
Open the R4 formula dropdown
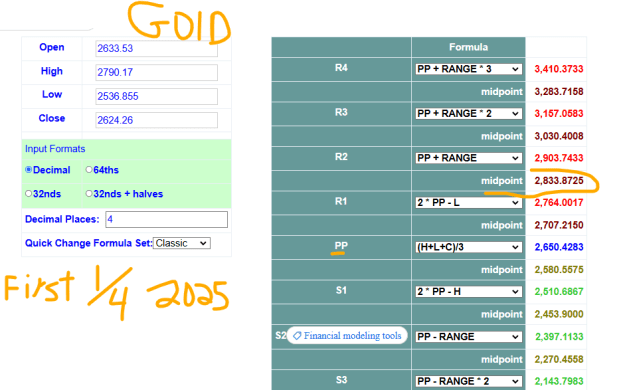pos(468,69)
